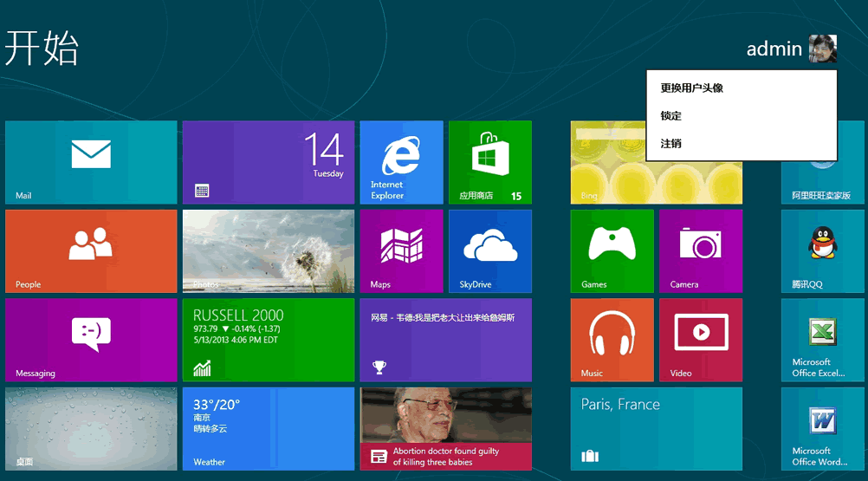
Task: Launch Internet Explorer tile
Action: tap(401, 162)
